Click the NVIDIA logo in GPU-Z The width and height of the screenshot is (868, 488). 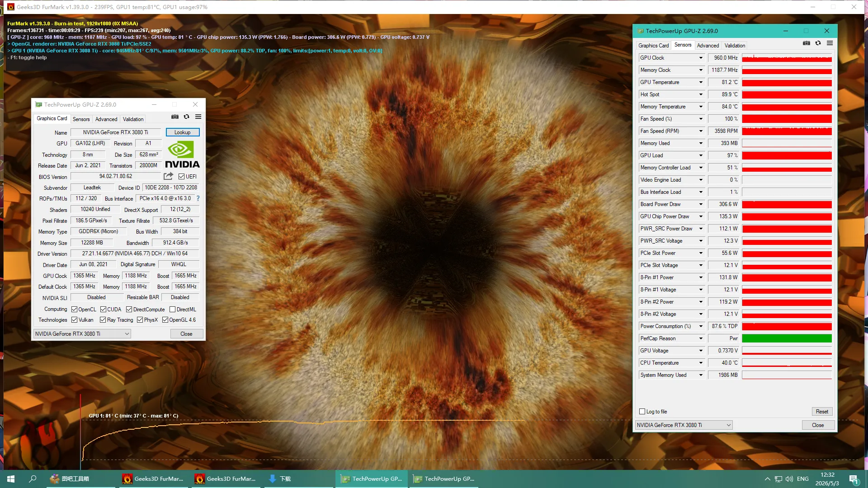click(182, 155)
